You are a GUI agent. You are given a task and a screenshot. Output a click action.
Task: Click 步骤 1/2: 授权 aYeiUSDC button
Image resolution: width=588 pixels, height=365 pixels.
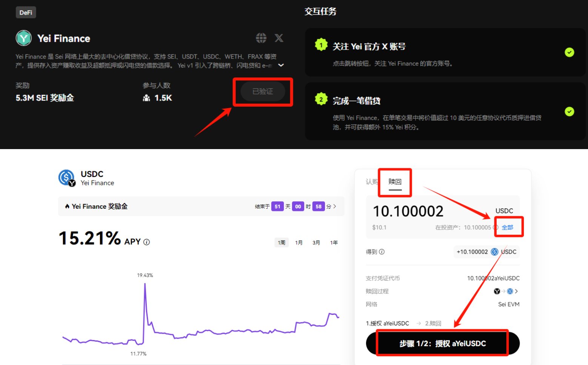click(443, 343)
